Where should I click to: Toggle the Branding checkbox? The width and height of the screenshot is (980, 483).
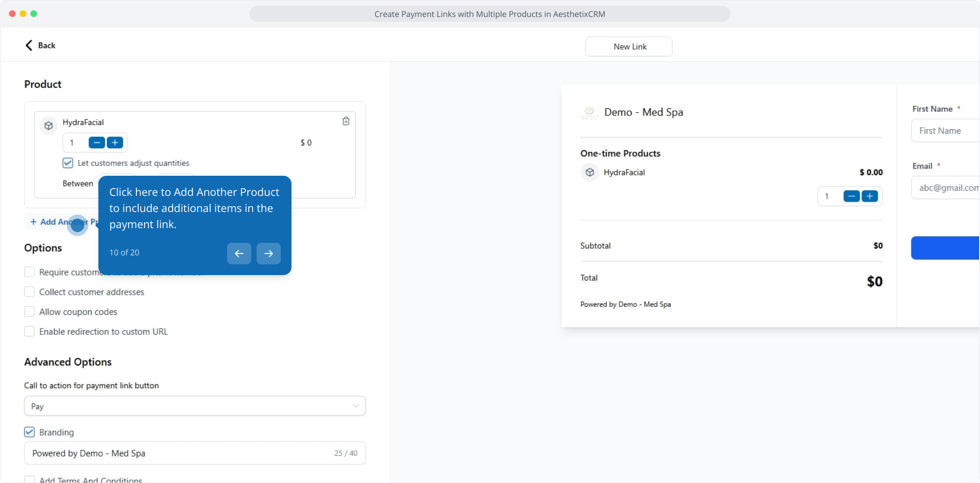click(x=30, y=432)
